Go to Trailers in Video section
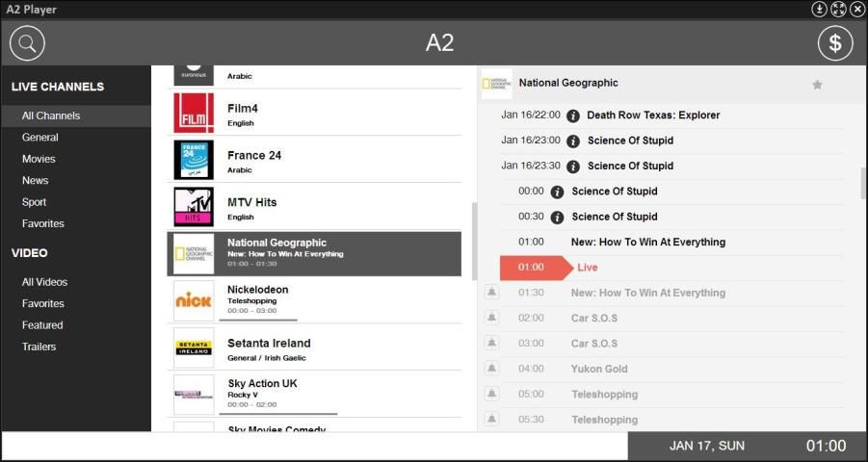Screen dimensions: 868x462 (x=39, y=346)
